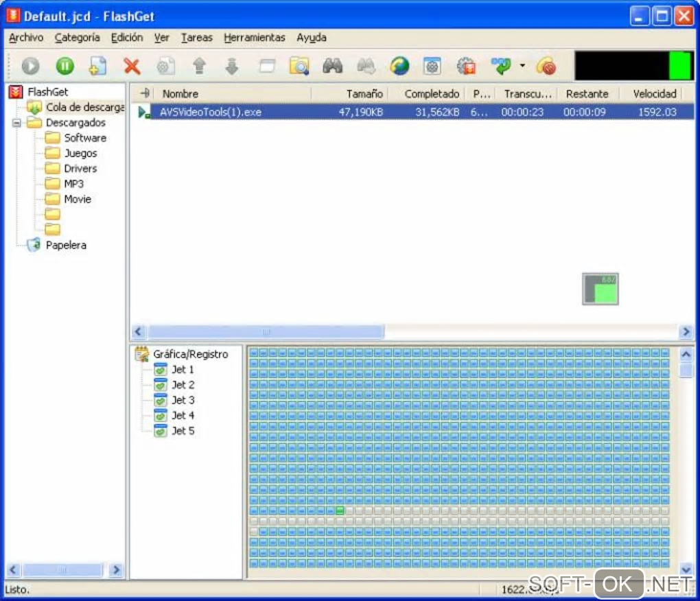Open the Ayuda menu
Viewport: 700px width, 601px height.
point(311,38)
